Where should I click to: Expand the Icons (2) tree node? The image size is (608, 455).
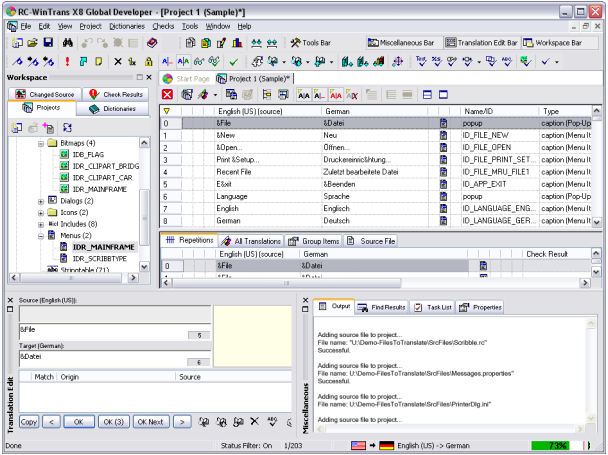tap(41, 213)
